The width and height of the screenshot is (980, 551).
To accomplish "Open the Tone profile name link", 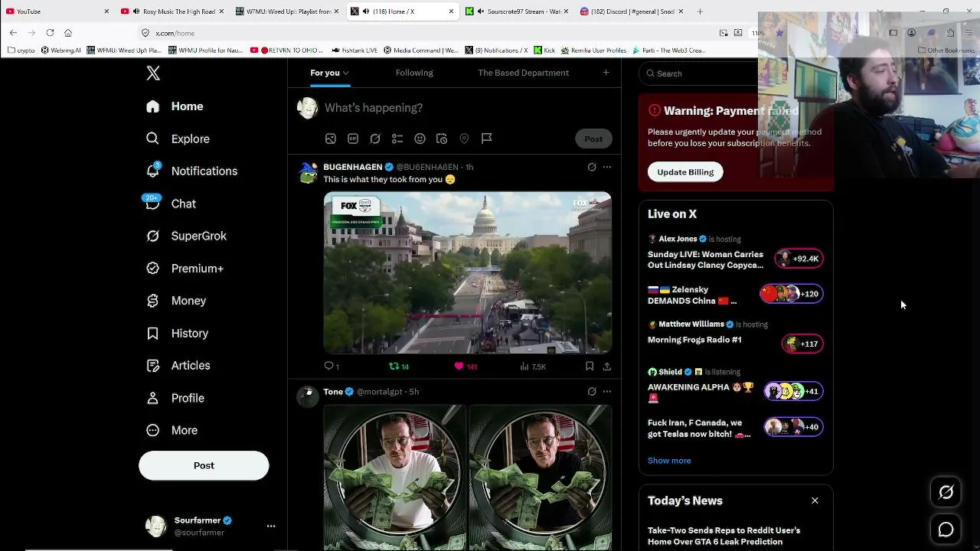I will (x=333, y=392).
